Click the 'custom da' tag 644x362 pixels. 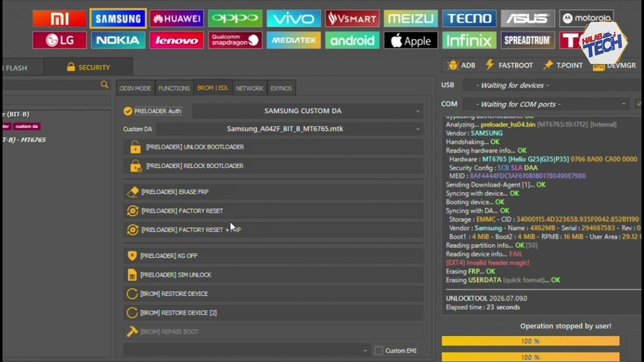pyautogui.click(x=26, y=127)
